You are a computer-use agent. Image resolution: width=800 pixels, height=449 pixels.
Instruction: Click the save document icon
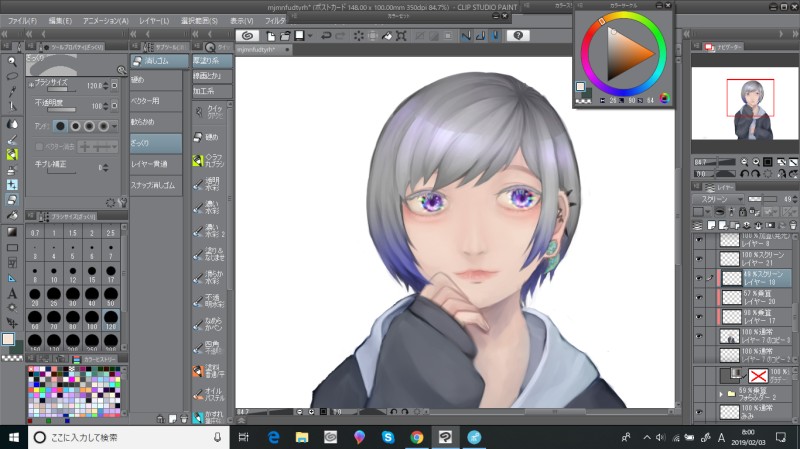tap(298, 36)
